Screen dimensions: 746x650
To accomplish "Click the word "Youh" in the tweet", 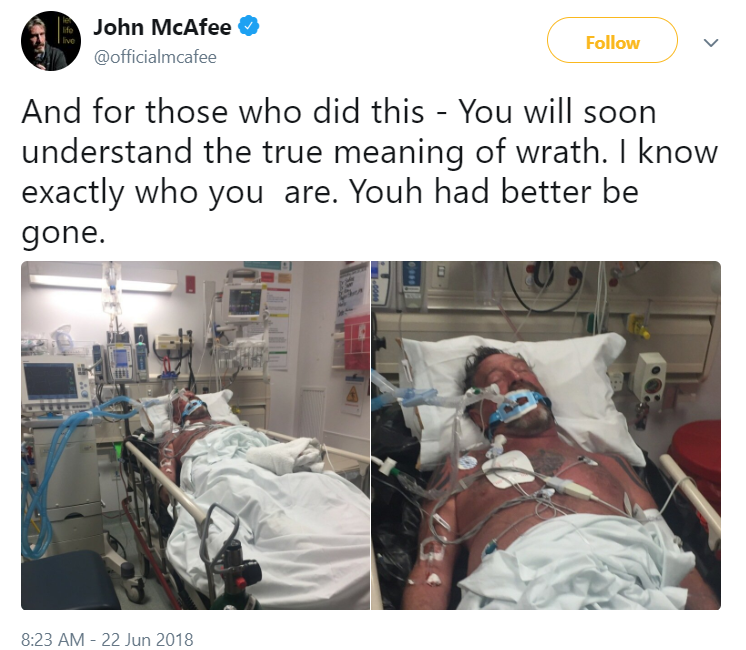I will click(386, 192).
